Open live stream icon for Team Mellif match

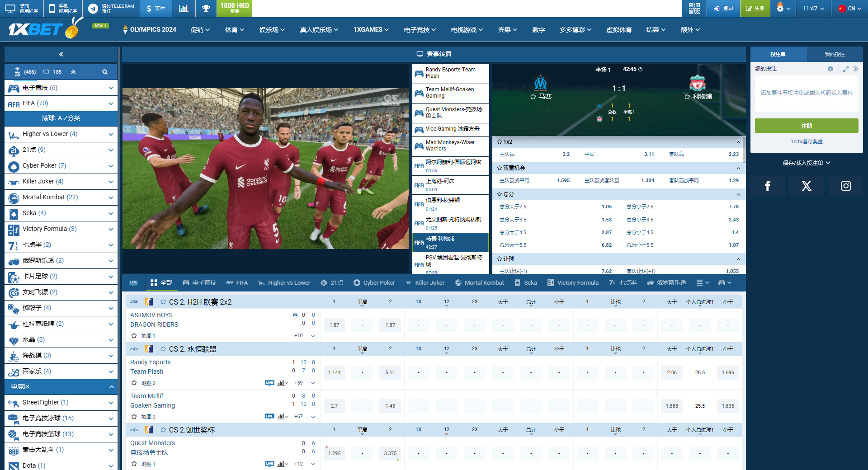(269, 416)
